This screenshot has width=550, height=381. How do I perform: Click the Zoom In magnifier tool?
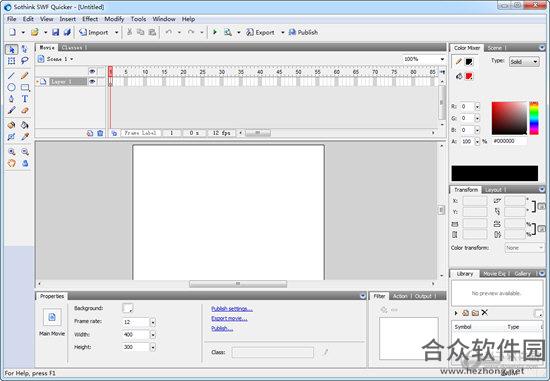(12, 152)
